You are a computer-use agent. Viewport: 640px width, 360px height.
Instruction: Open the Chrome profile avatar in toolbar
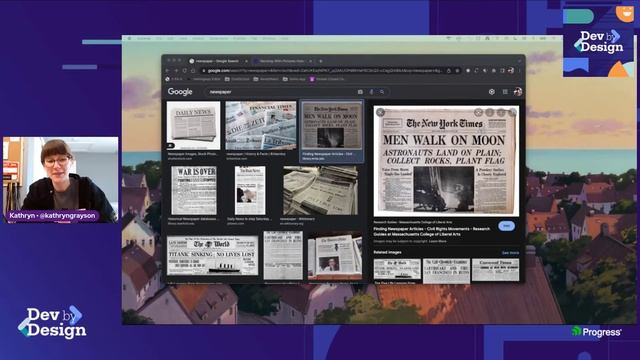[511, 71]
